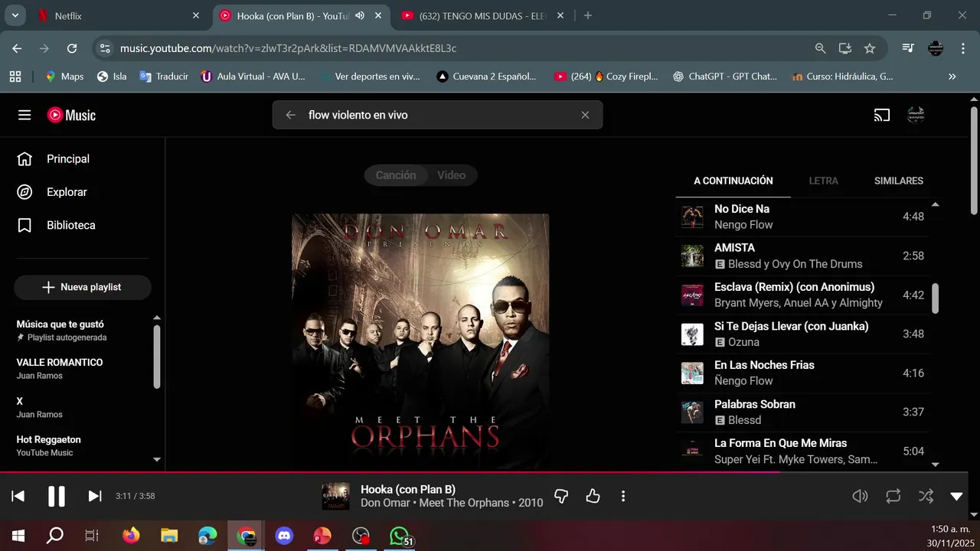Bookmark this page with star
The height and width of the screenshot is (551, 980).
click(870, 48)
